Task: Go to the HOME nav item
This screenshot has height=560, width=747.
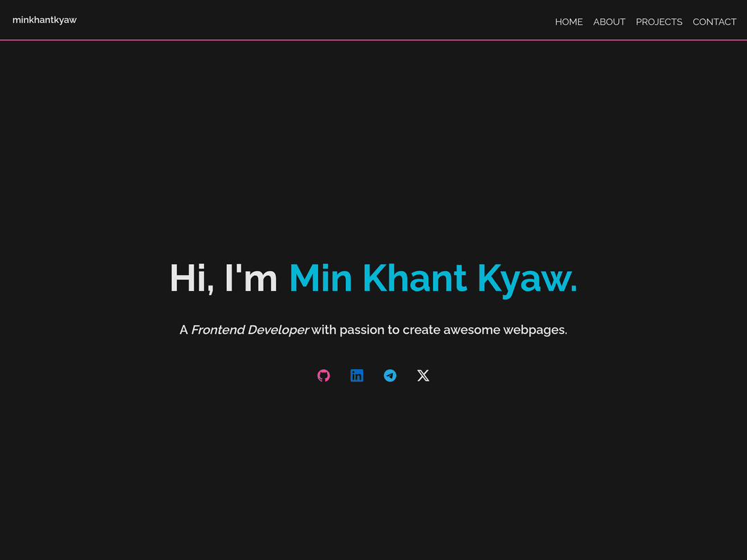Action: coord(569,22)
